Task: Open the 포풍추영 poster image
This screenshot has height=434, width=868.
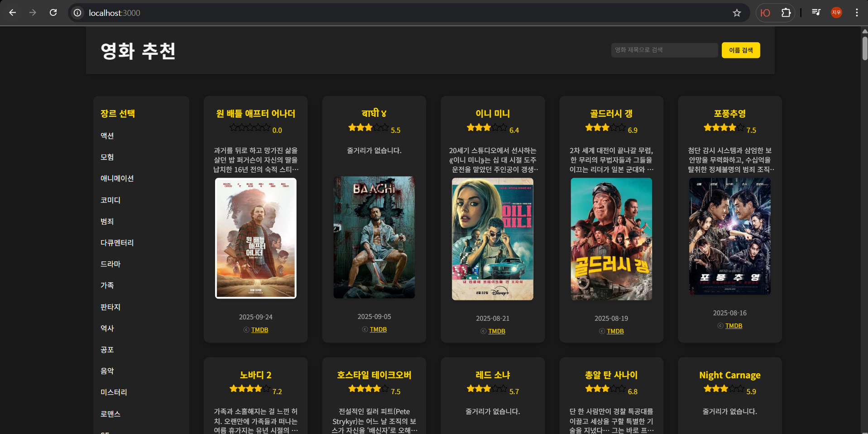Action: point(730,236)
